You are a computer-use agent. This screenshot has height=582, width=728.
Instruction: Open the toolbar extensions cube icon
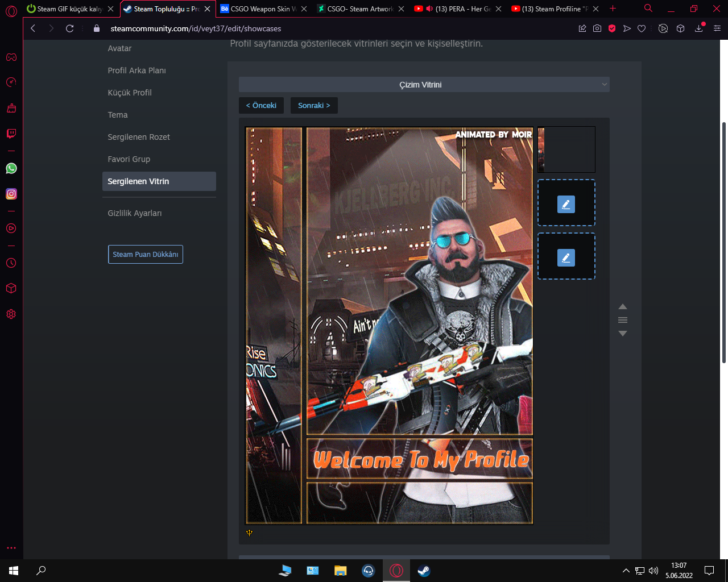(x=681, y=28)
